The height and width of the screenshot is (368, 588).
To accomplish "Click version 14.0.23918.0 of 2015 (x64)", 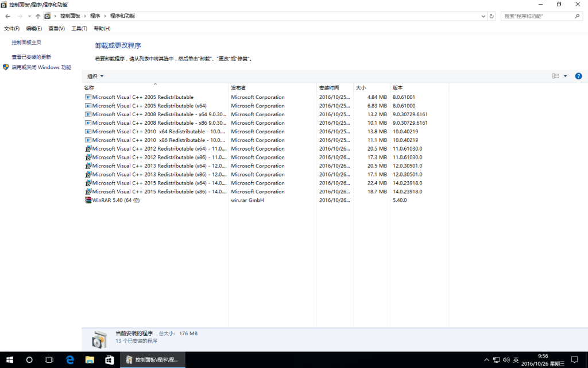I will [408, 183].
